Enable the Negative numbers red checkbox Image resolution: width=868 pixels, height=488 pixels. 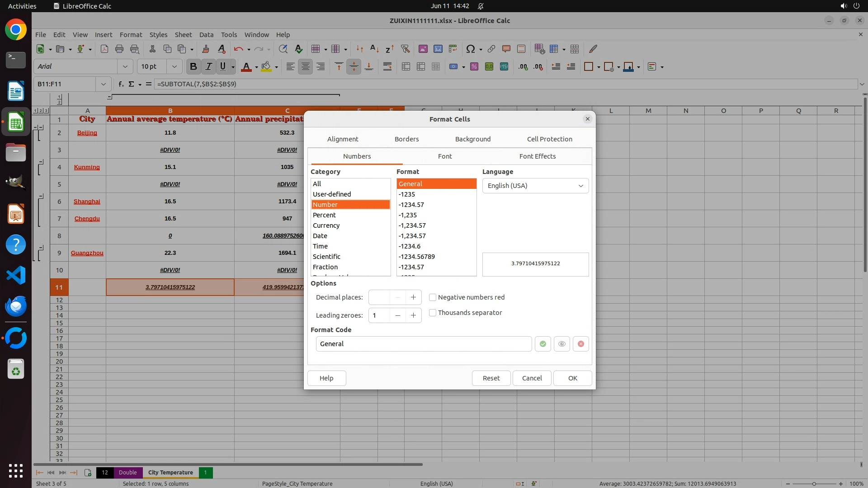[433, 297]
